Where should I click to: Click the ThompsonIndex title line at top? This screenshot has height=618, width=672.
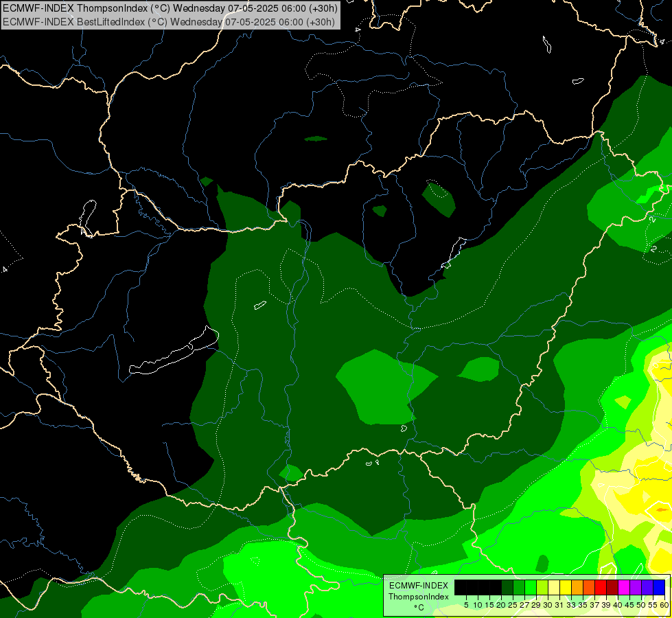coord(170,8)
